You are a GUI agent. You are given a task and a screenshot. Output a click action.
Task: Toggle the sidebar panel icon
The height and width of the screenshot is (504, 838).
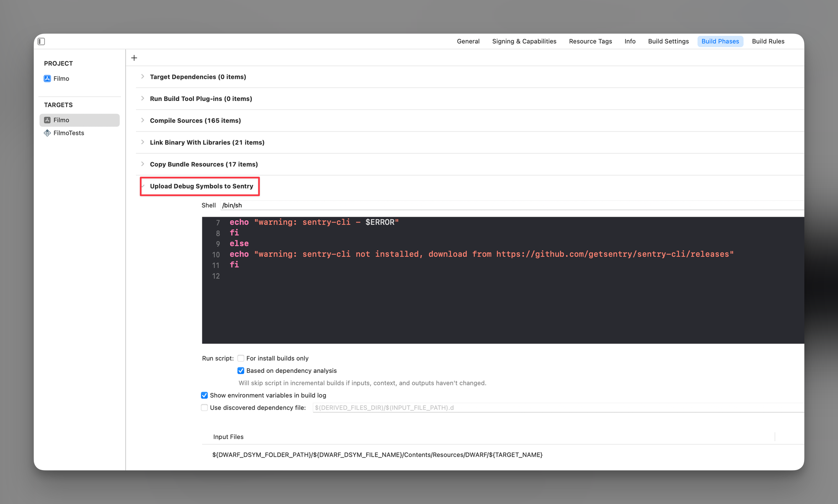[41, 41]
